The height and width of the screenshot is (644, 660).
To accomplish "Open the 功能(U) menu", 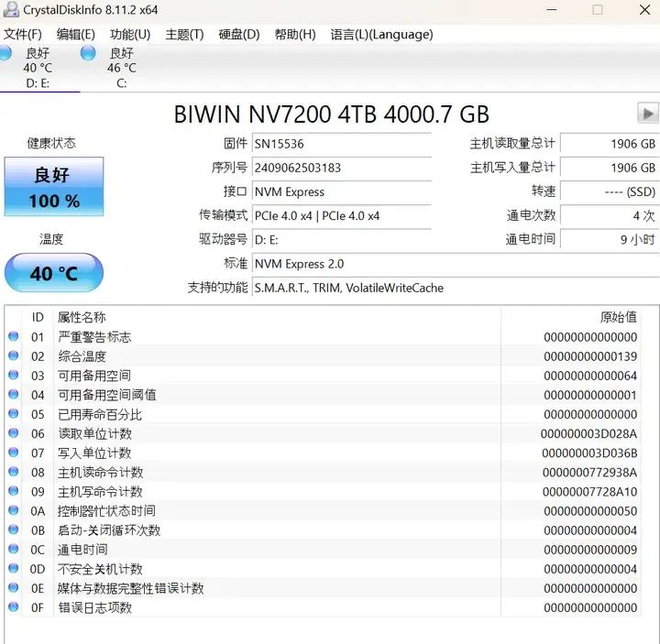I will pos(130,34).
